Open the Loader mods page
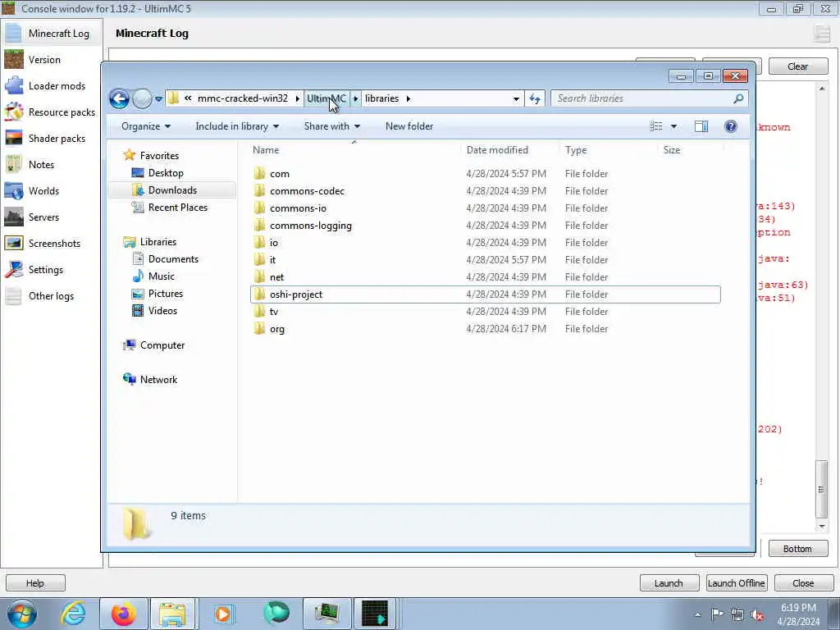This screenshot has height=630, width=840. (52, 85)
